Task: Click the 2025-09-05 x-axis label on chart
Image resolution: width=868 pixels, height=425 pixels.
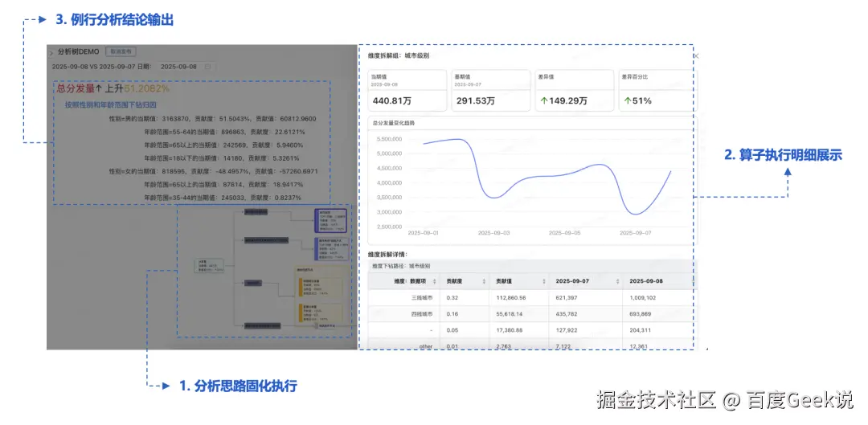Action: tap(565, 233)
